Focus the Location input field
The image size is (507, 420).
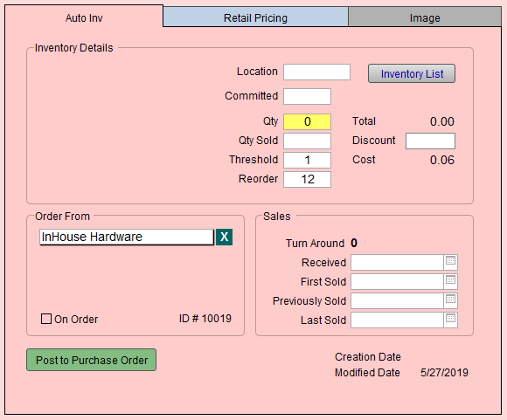tap(316, 72)
